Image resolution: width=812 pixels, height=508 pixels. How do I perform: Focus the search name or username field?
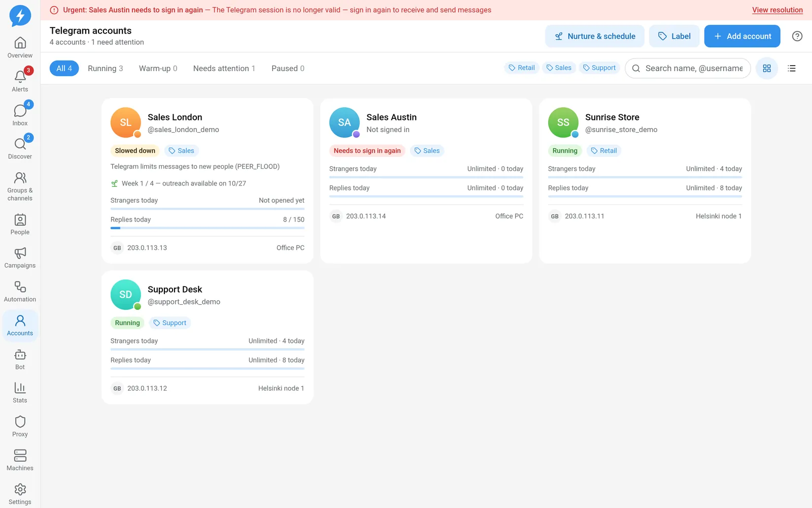point(688,68)
